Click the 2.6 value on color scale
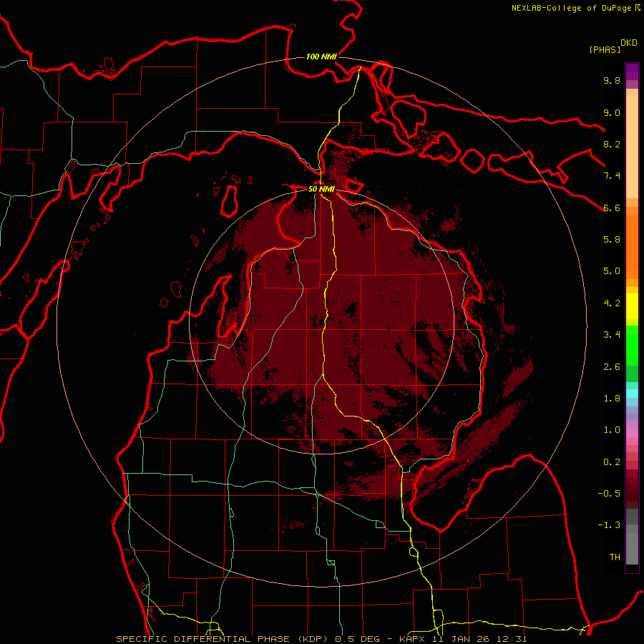This screenshot has height=644, width=644. pyautogui.click(x=612, y=366)
